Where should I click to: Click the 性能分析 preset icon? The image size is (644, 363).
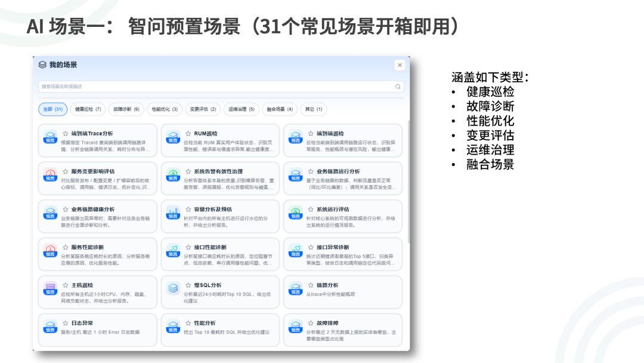173,327
